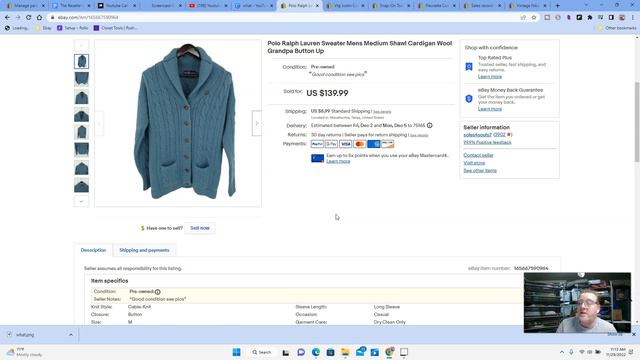Share this page via the address bar icon
The height and width of the screenshot is (360, 640).
pyautogui.click(x=523, y=18)
